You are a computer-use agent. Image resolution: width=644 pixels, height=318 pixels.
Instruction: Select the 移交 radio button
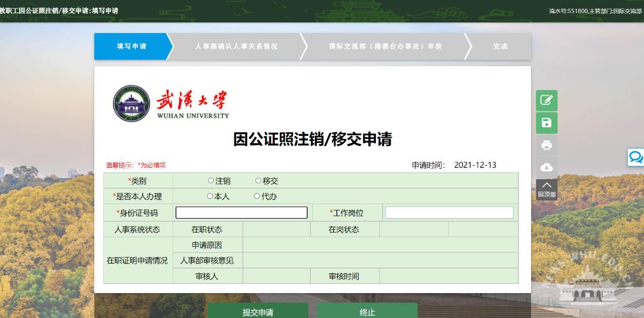[x=258, y=181]
